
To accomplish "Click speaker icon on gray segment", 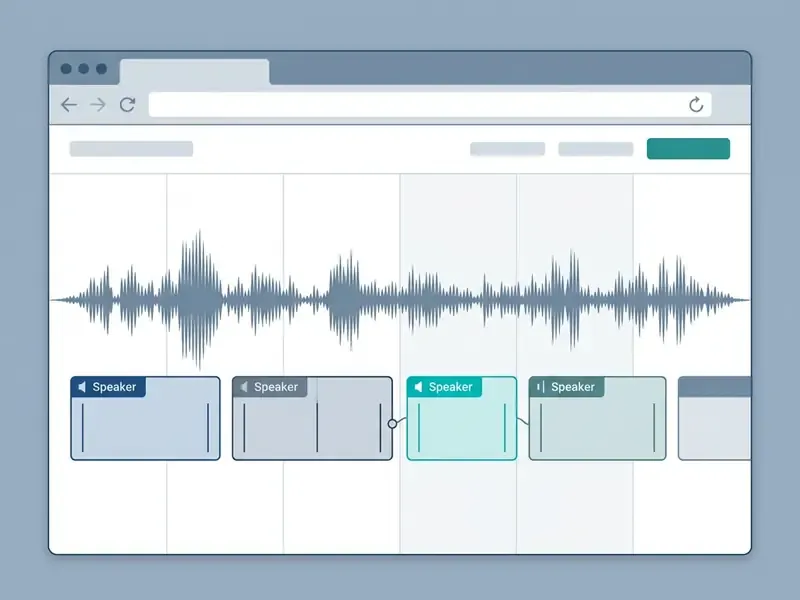I will pyautogui.click(x=244, y=387).
